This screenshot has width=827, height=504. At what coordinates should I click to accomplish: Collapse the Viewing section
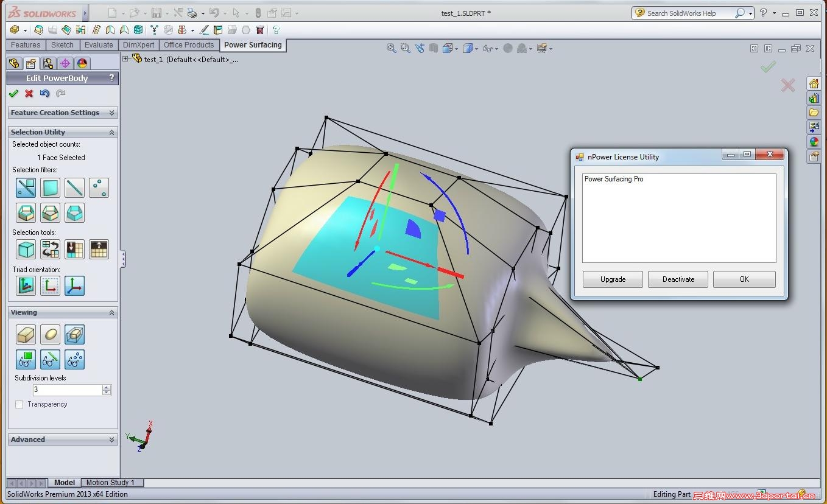(111, 312)
